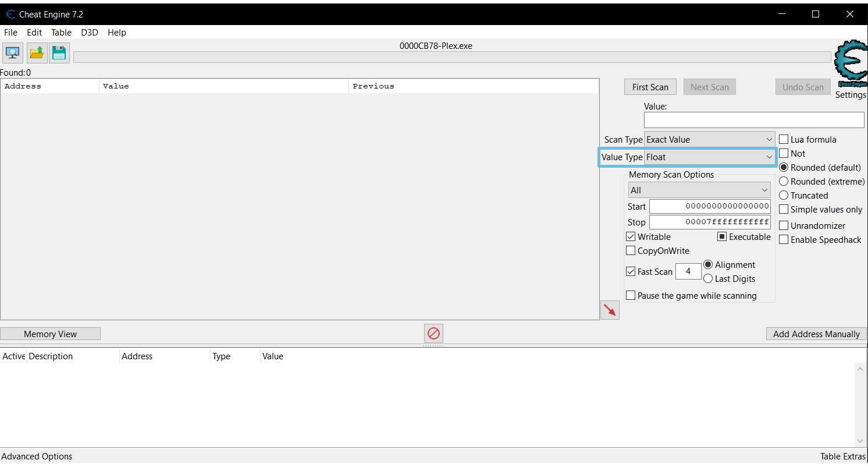The height and width of the screenshot is (467, 868).
Task: Open the Edit menu
Action: (x=34, y=33)
